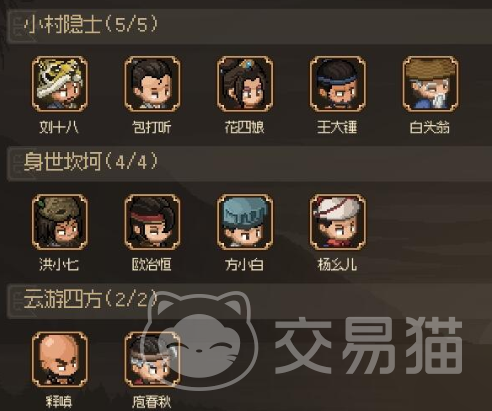Expand the 云游四方 (2/2) group header
The height and width of the screenshot is (411, 492).
249,301
